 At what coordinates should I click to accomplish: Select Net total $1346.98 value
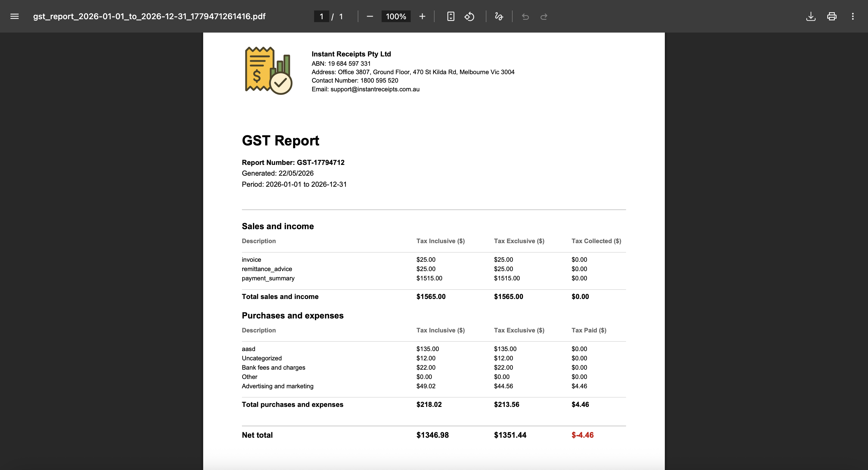433,435
